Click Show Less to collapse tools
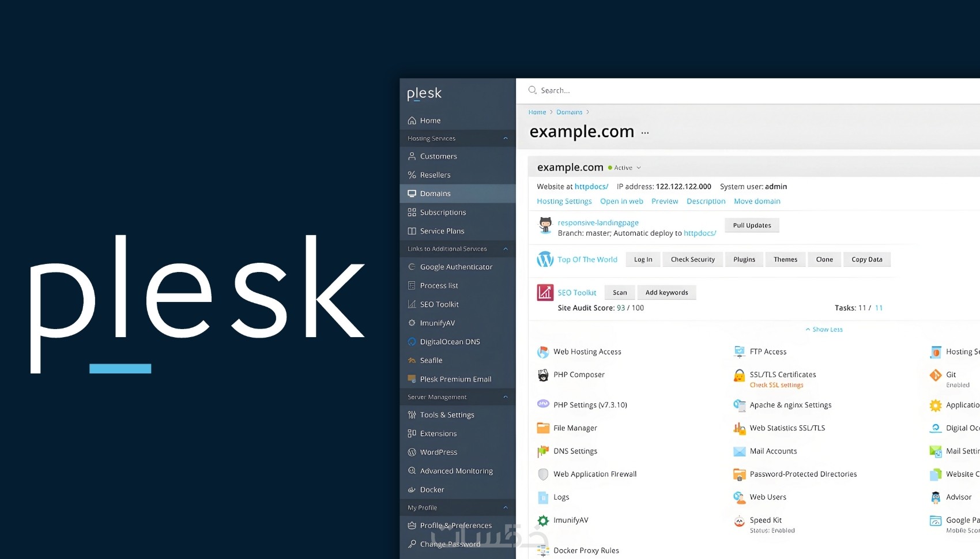Screen dimensions: 980x559 [824, 330]
